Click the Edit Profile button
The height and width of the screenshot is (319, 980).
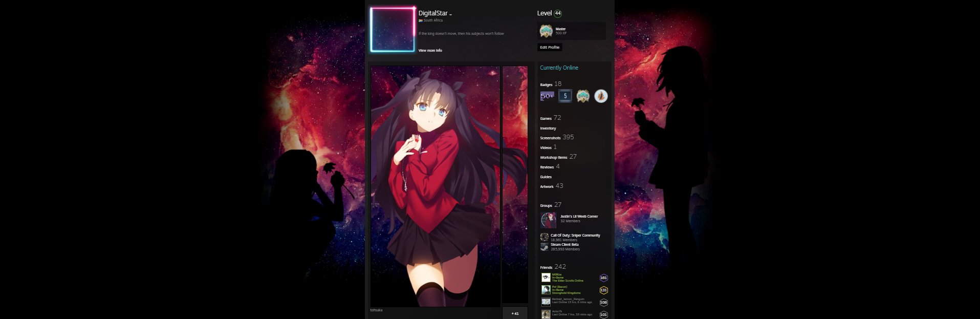tap(550, 47)
